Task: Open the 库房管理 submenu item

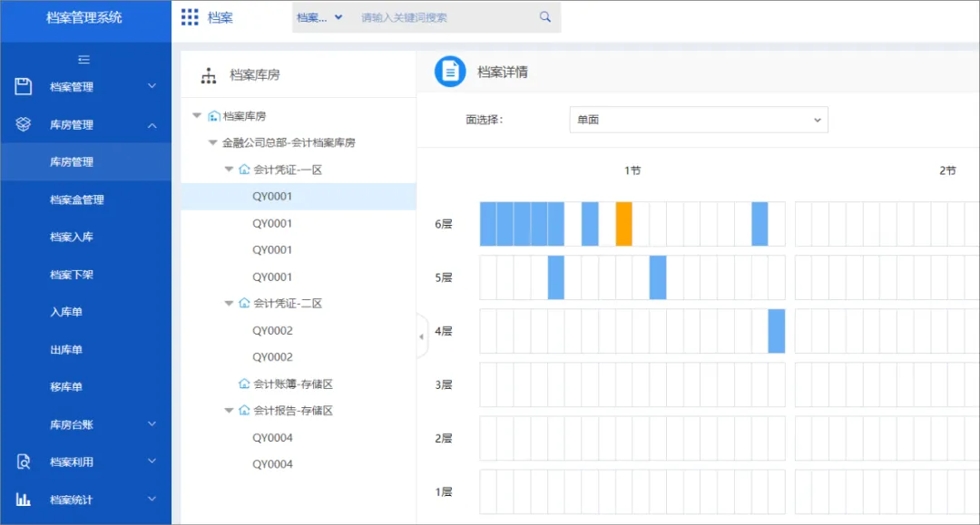Action: coord(85,162)
